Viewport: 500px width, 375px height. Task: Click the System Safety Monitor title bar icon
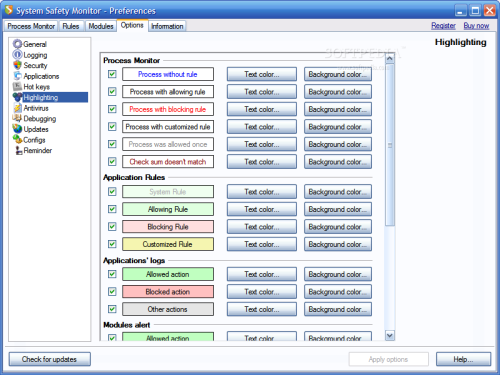tap(9, 10)
